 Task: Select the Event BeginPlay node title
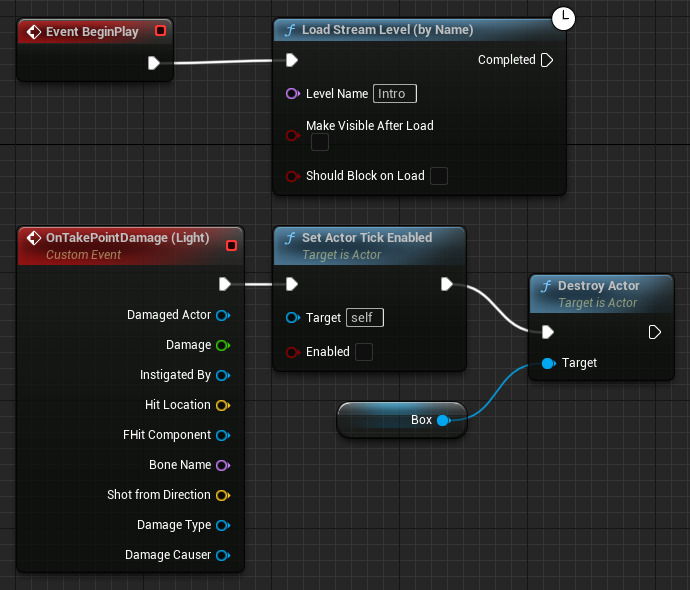click(92, 32)
